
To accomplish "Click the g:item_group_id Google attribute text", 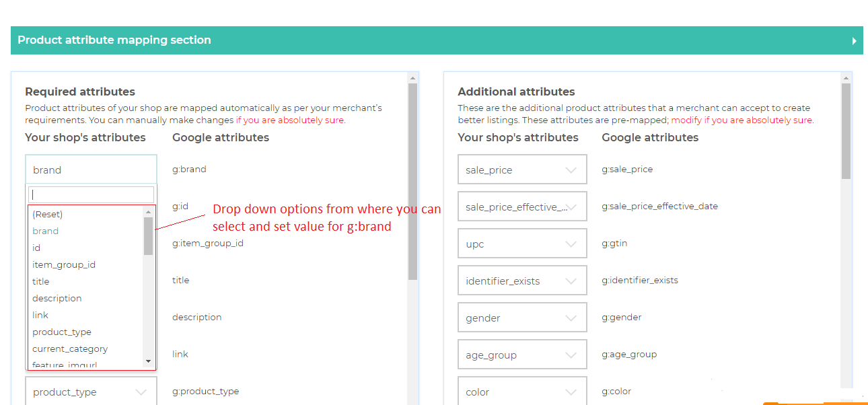I will coord(208,243).
